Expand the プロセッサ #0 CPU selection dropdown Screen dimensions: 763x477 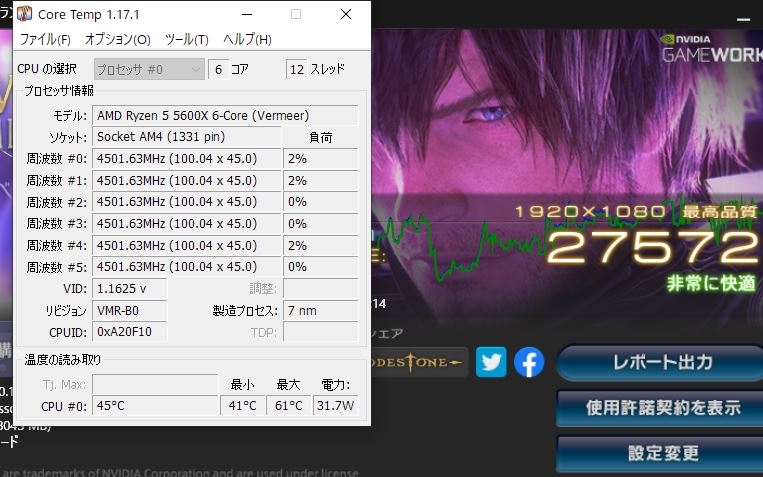coord(149,70)
